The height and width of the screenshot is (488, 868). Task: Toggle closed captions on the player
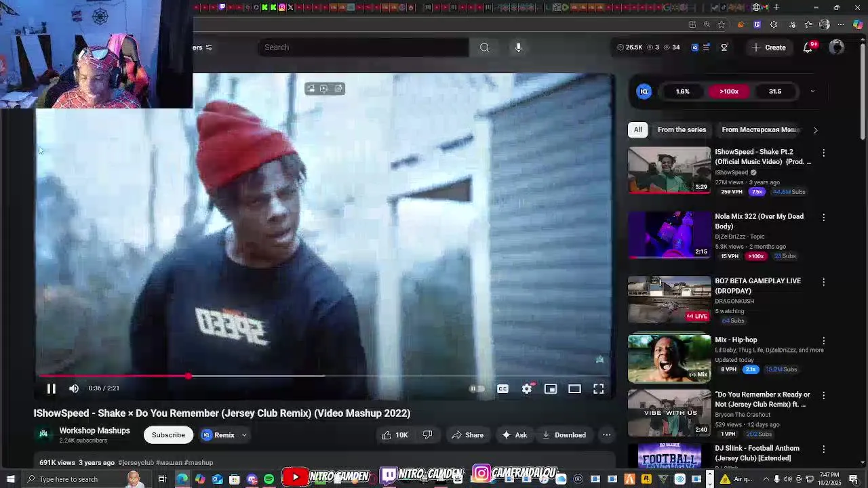click(502, 388)
